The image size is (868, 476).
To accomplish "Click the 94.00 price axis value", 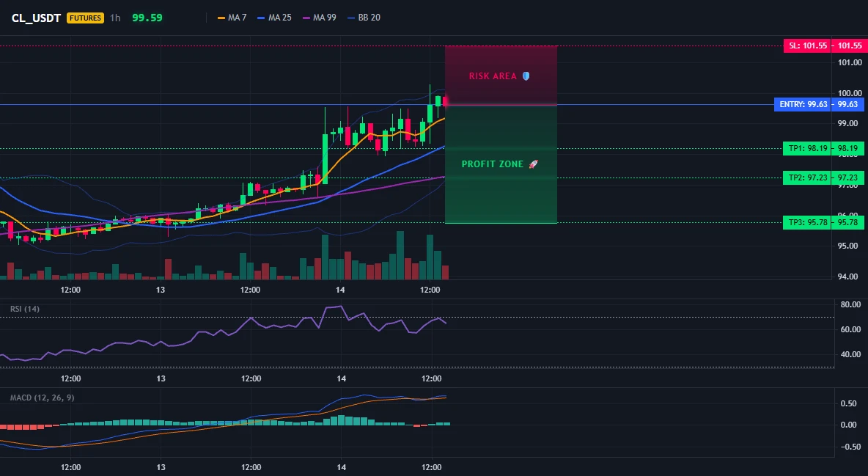I will [x=850, y=277].
